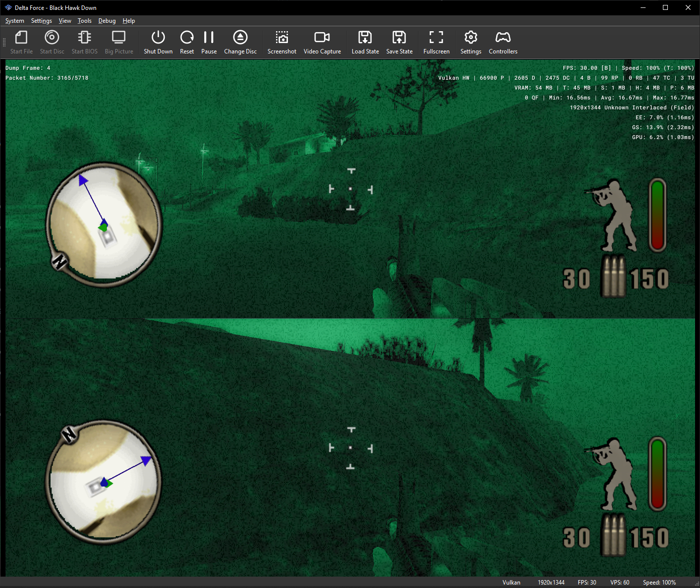Click the top player's soldier stance icon
700x588 pixels.
[x=611, y=215]
